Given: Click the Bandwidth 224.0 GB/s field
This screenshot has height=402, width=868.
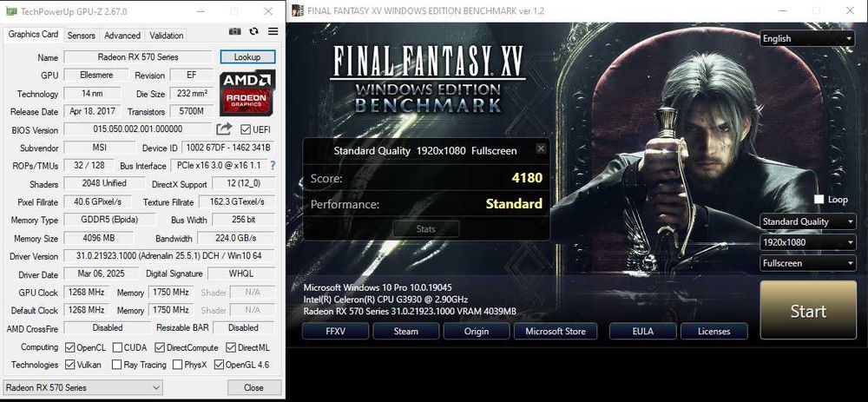Looking at the screenshot, I should 236,238.
